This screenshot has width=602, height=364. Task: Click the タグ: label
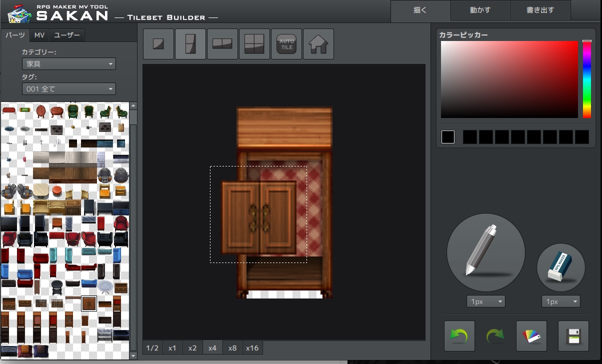[x=29, y=77]
